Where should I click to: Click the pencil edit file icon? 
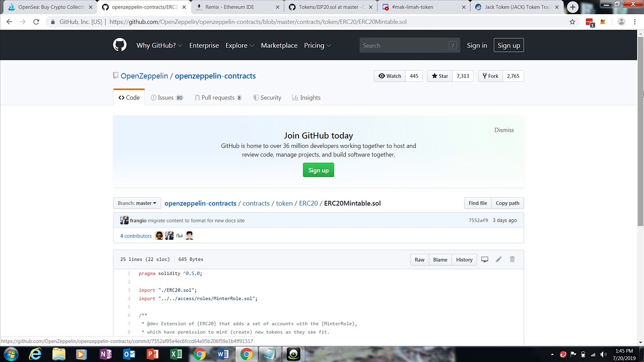(x=499, y=259)
